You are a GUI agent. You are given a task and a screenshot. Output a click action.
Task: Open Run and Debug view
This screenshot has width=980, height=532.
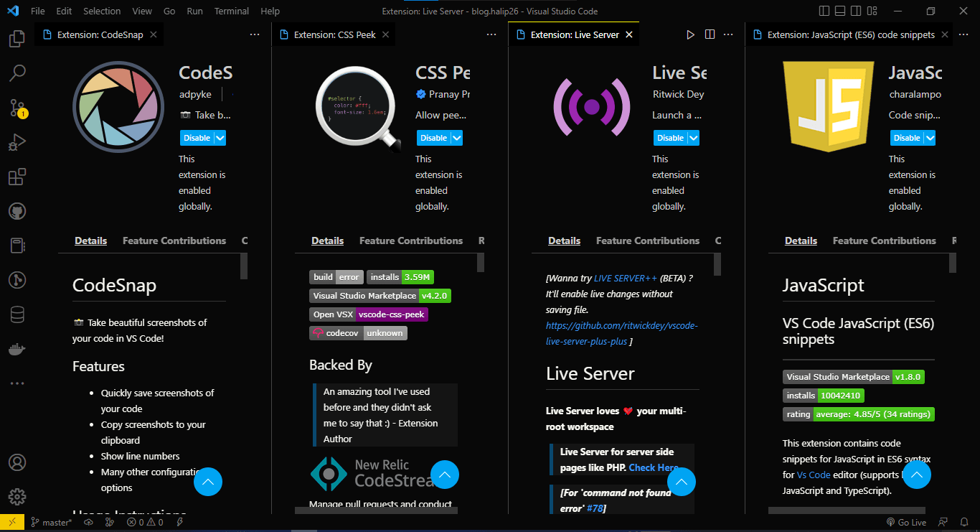17,142
